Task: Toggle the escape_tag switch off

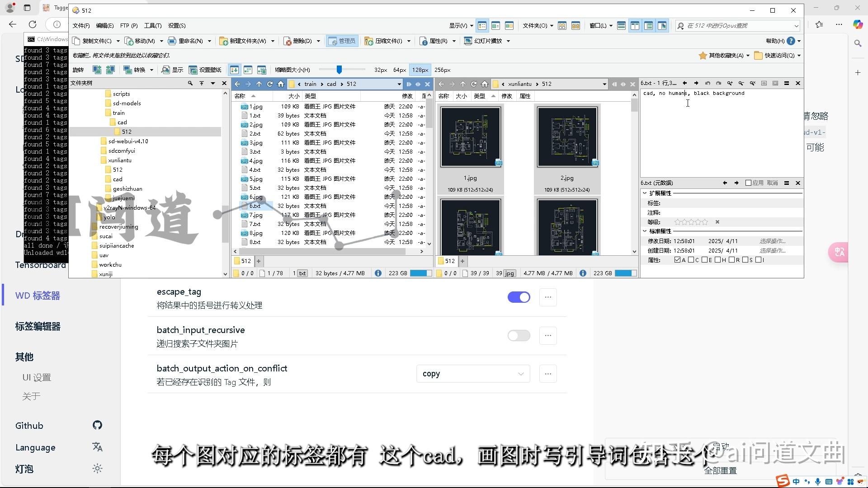Action: pos(519,297)
